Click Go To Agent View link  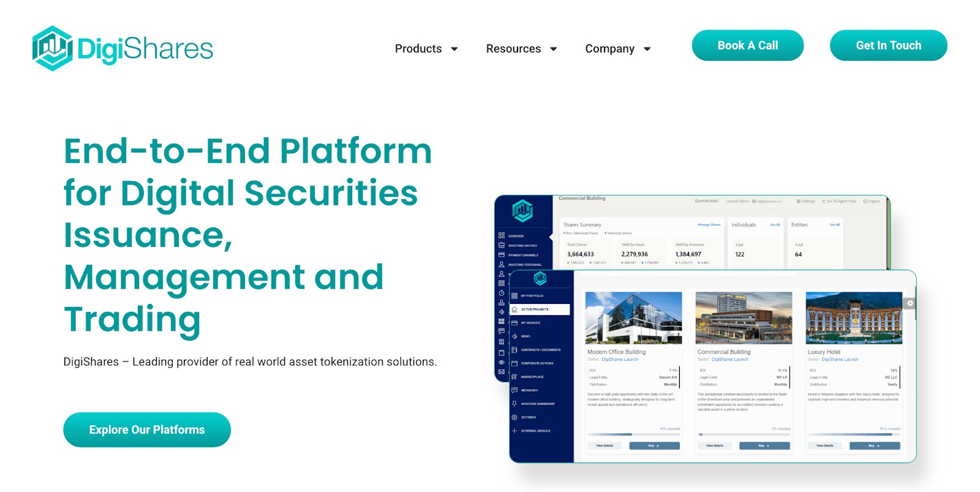point(839,201)
